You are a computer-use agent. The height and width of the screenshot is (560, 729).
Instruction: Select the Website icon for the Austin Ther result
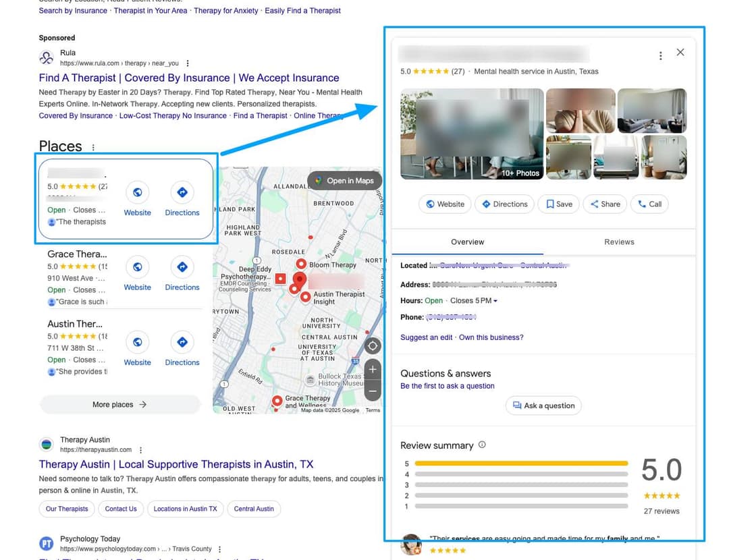click(x=137, y=342)
